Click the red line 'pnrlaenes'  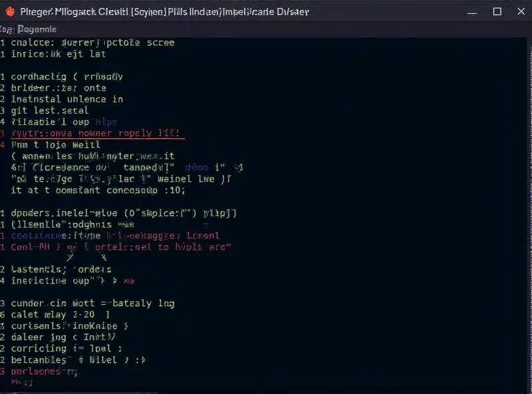[44, 371]
